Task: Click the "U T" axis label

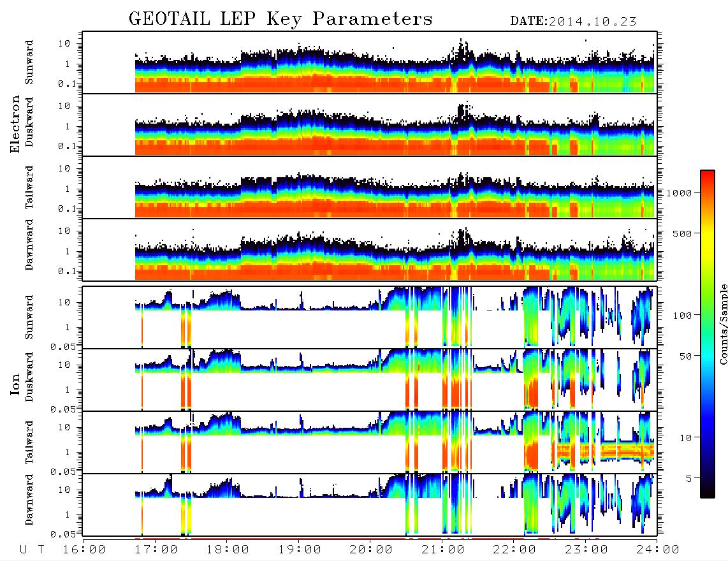Action: coord(33,550)
